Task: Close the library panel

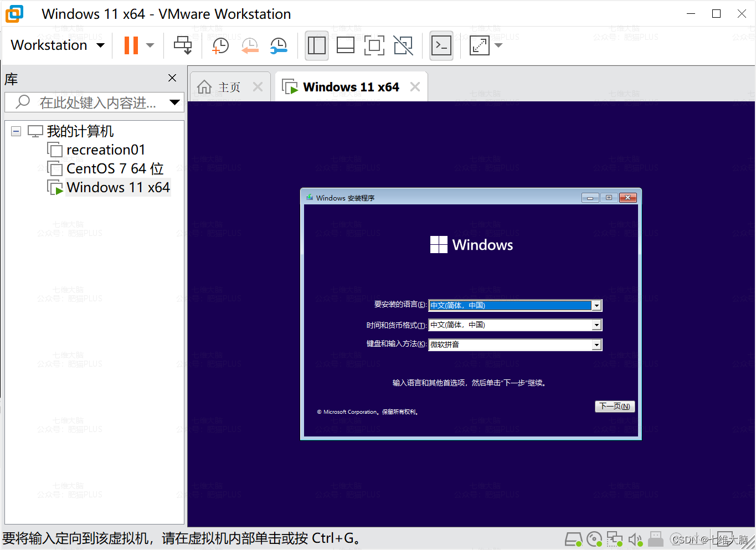Action: coord(172,78)
